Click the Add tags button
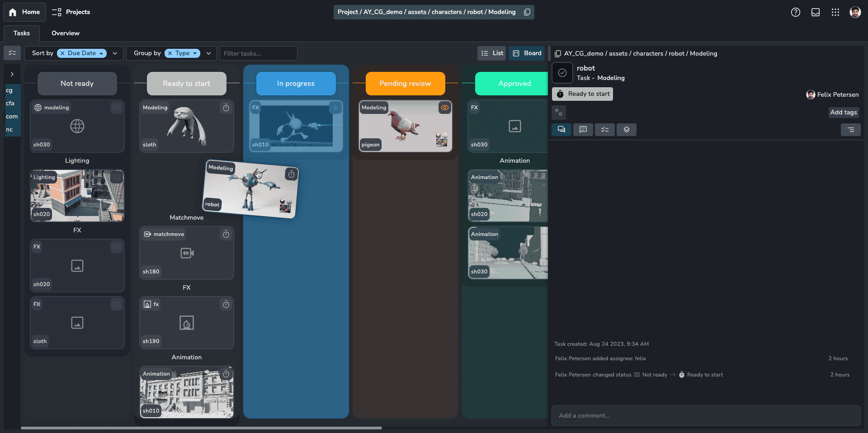Image resolution: width=868 pixels, height=433 pixels. click(843, 112)
